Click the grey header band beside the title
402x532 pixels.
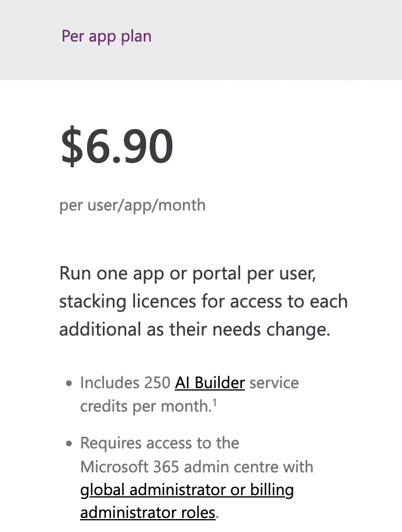[x=271, y=40]
